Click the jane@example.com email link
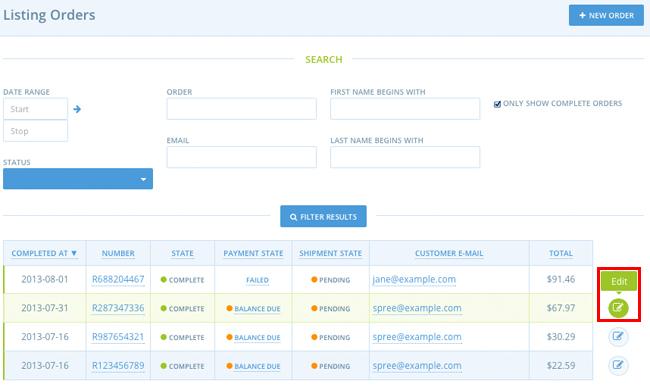 414,279
